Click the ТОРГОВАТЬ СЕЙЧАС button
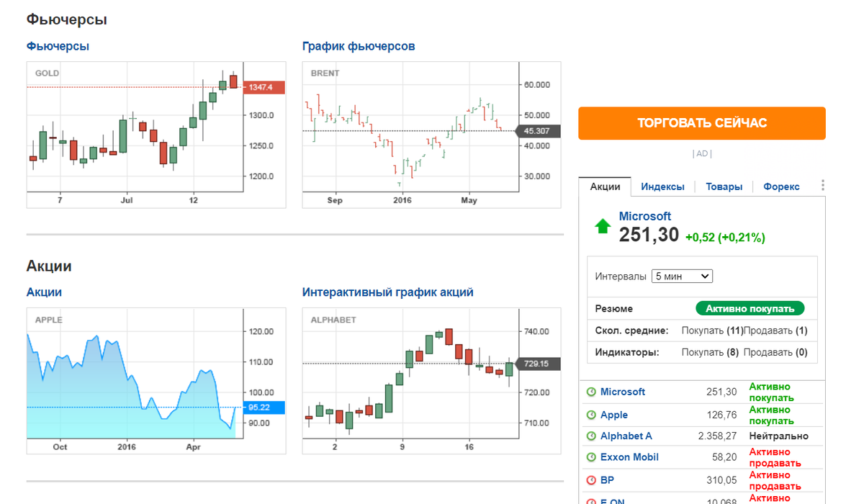Viewport: 864px width, 504px height. [701, 123]
